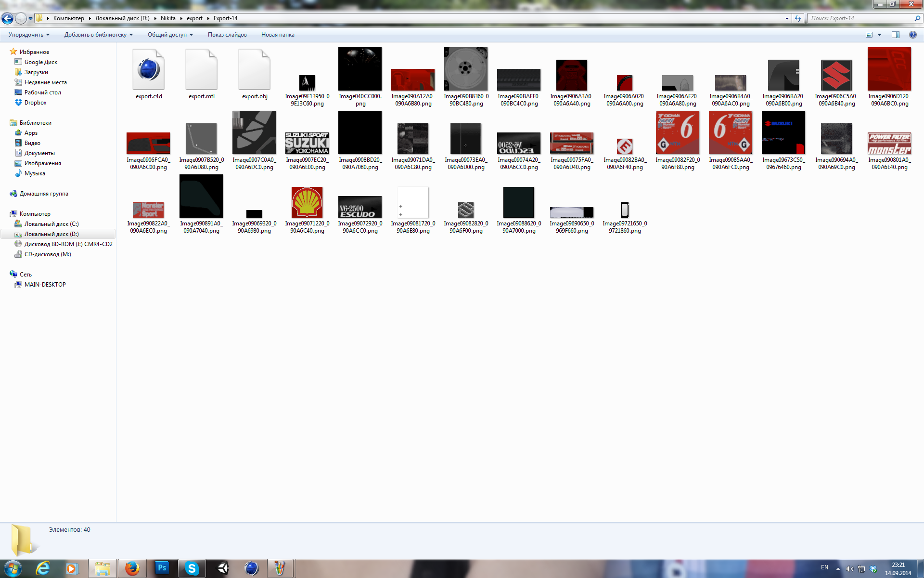Click the EN language indicator
Screen dimensions: 924x578
(x=824, y=567)
